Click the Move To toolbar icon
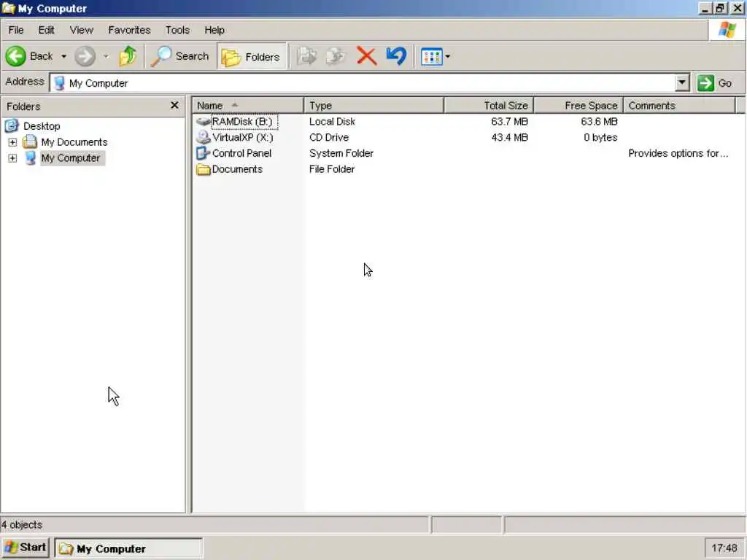The height and width of the screenshot is (560, 747). (x=306, y=56)
